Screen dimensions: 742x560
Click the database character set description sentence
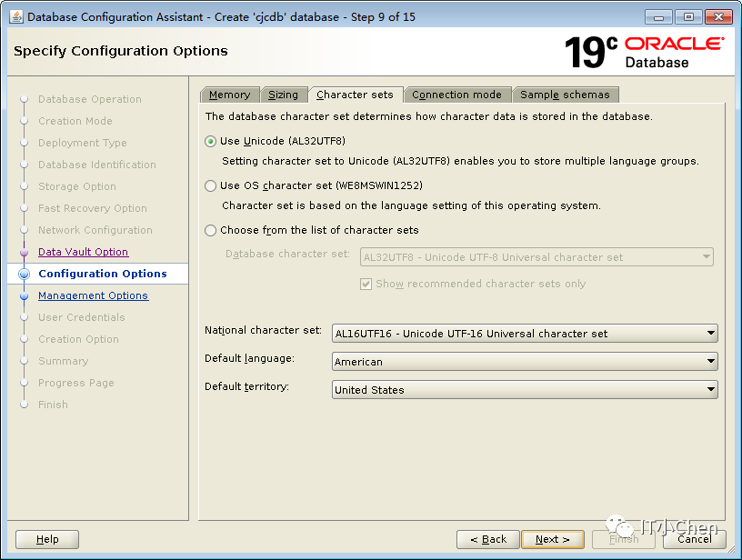point(428,116)
